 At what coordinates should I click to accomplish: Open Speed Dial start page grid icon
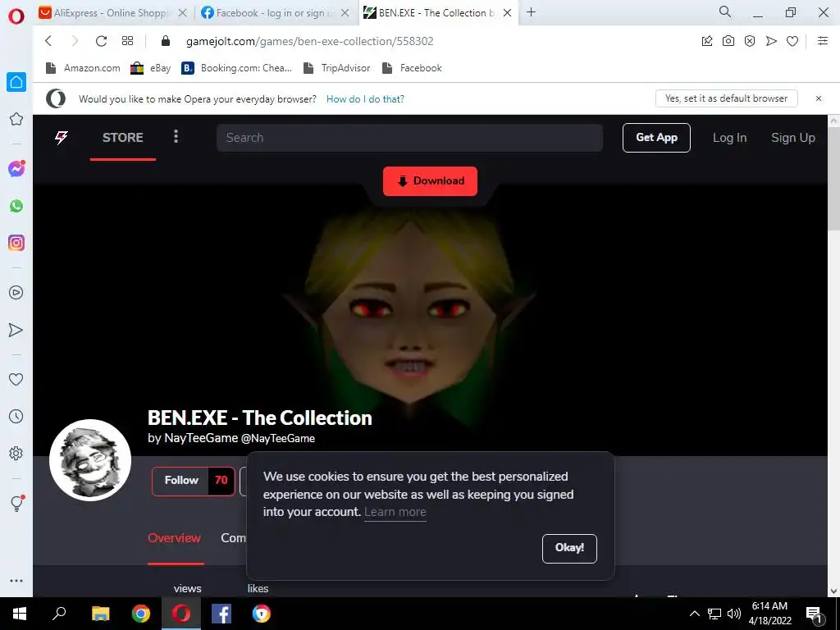(127, 41)
